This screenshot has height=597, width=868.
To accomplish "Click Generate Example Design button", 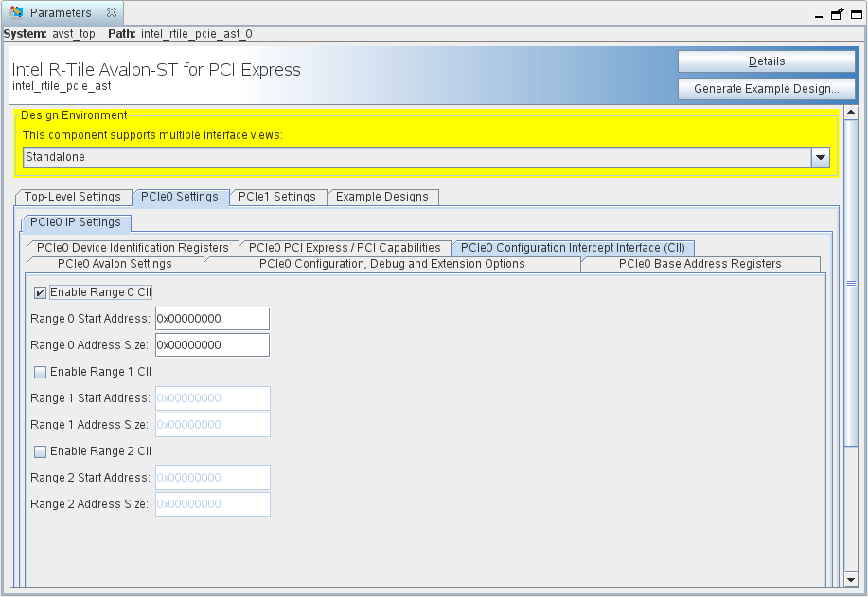I will (767, 89).
